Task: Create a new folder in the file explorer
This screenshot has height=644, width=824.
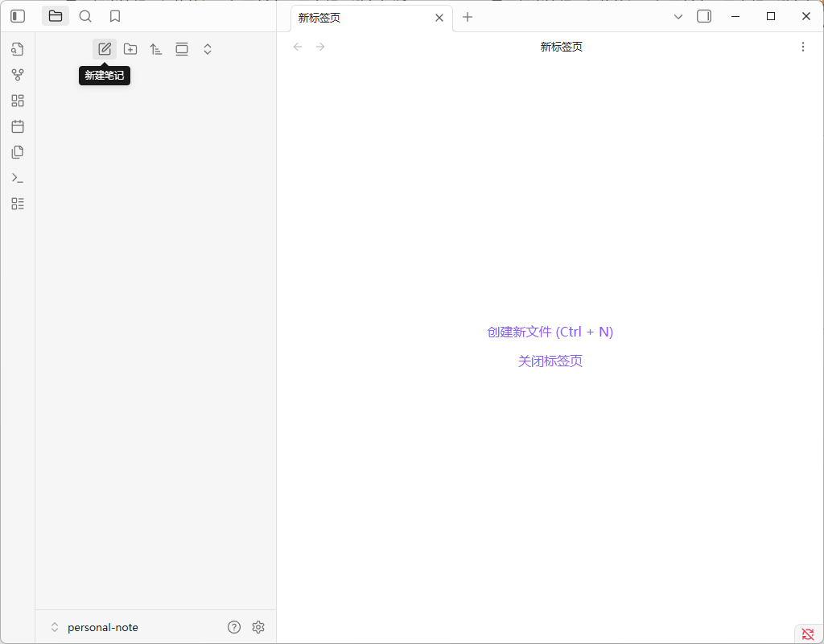Action: [130, 49]
